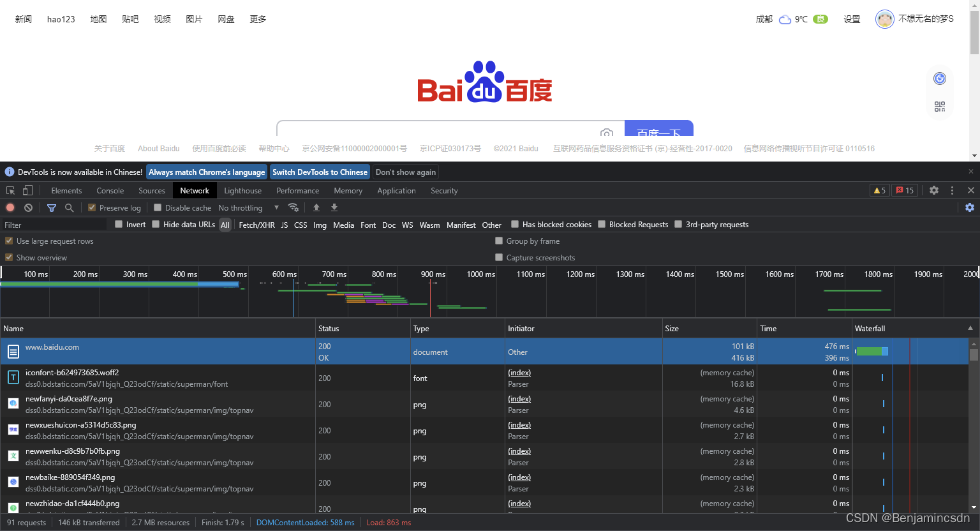Open DevTools settings gear
The width and height of the screenshot is (980, 531).
click(x=934, y=190)
